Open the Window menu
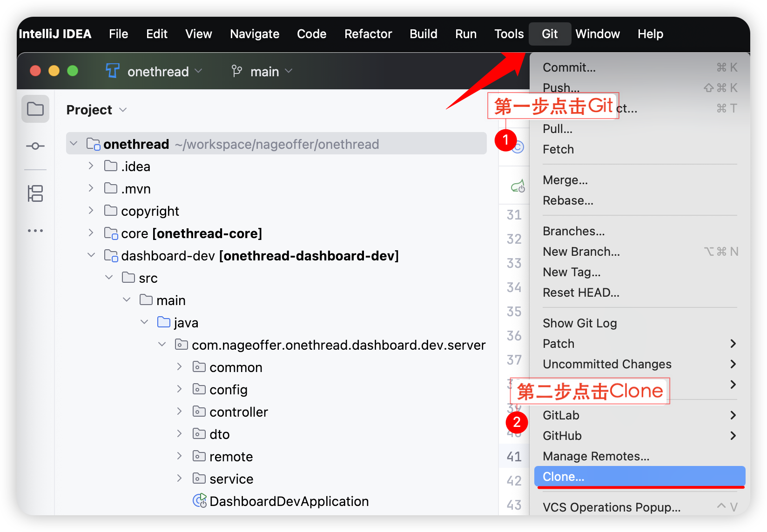The height and width of the screenshot is (532, 767). point(598,33)
